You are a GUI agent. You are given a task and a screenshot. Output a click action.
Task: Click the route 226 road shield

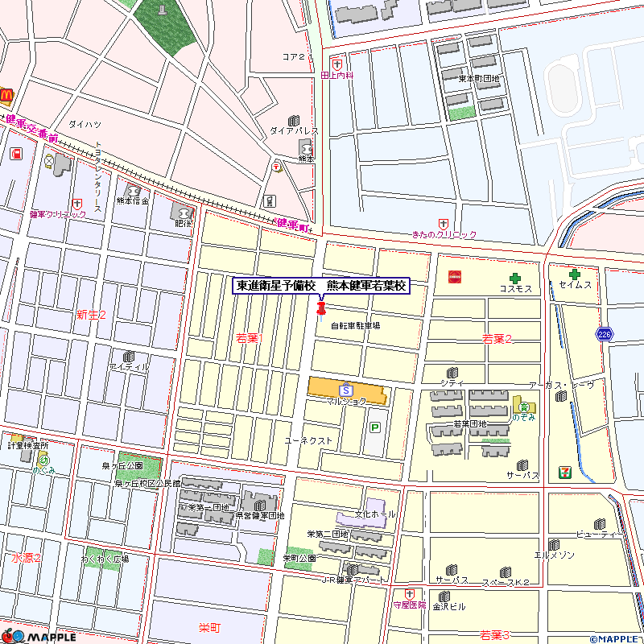tap(605, 332)
